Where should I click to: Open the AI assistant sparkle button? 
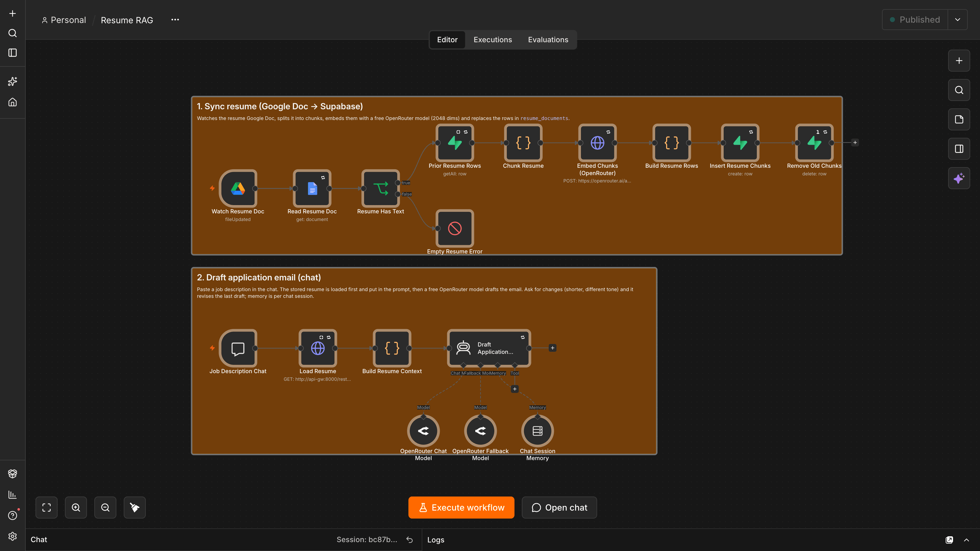[x=959, y=178]
